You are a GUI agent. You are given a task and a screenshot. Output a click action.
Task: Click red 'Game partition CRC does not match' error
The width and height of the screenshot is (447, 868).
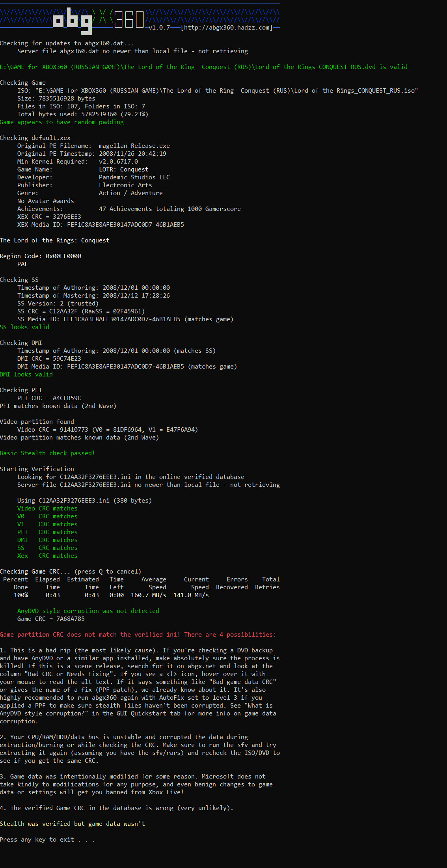(138, 635)
